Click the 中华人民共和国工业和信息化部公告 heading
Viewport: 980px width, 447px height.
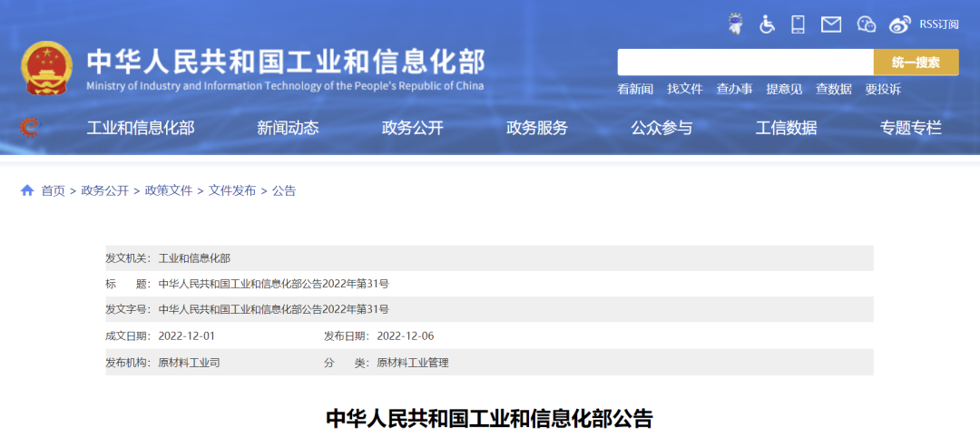coord(489,418)
